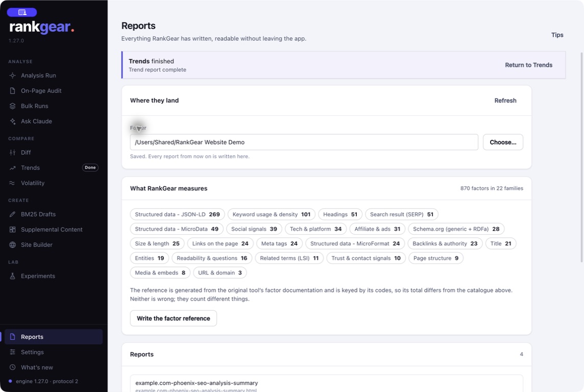The width and height of the screenshot is (584, 392).
Task: Click the Backlinks & authority 23 chip
Action: (x=445, y=243)
